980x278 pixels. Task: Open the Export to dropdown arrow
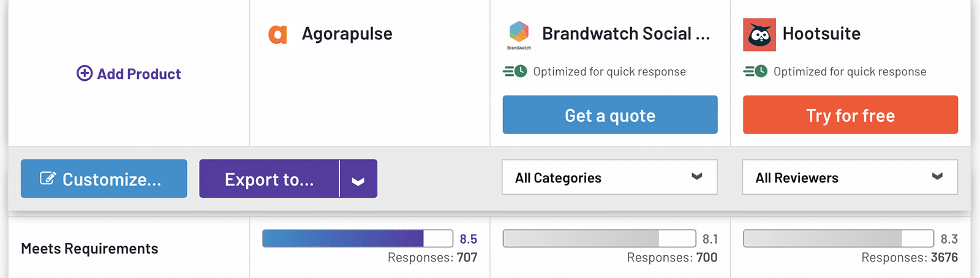click(358, 179)
